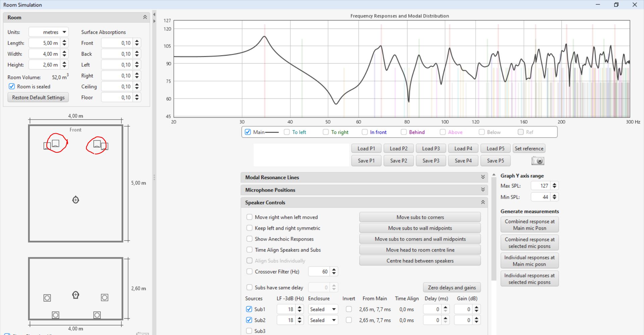Enable Subs have same delay

pyautogui.click(x=249, y=287)
